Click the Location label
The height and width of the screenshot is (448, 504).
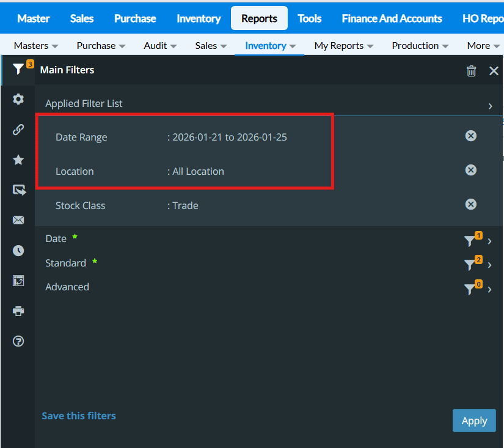(x=75, y=171)
